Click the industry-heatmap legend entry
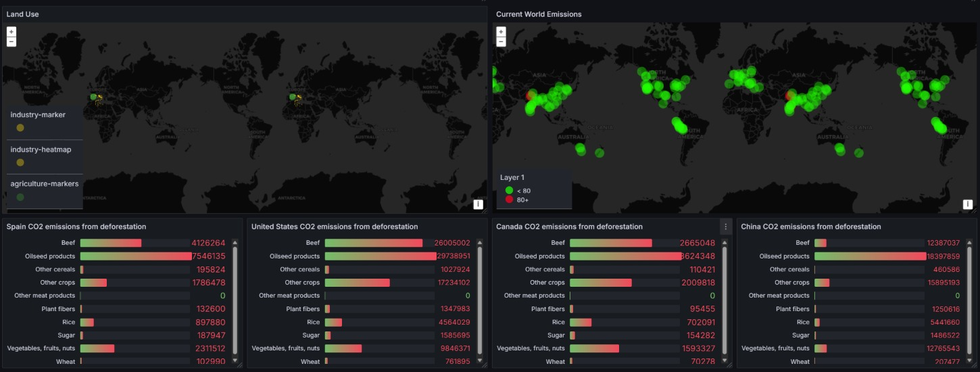 coord(41,149)
